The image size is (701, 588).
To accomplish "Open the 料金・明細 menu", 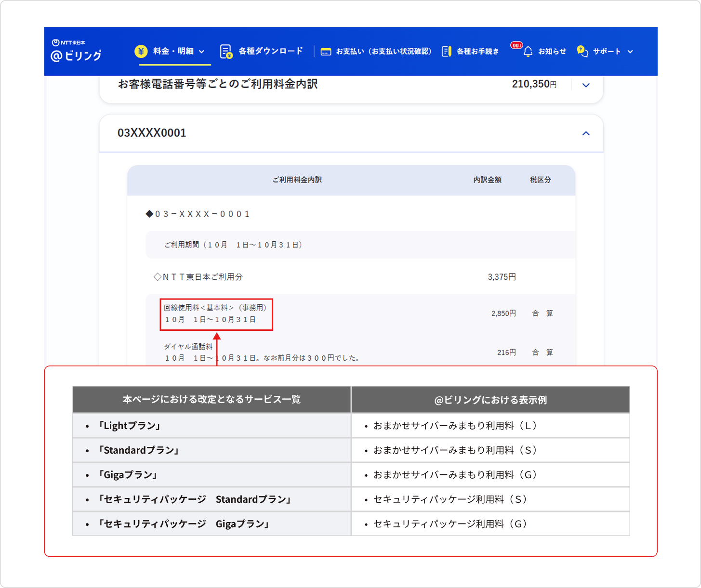I will coord(172,51).
